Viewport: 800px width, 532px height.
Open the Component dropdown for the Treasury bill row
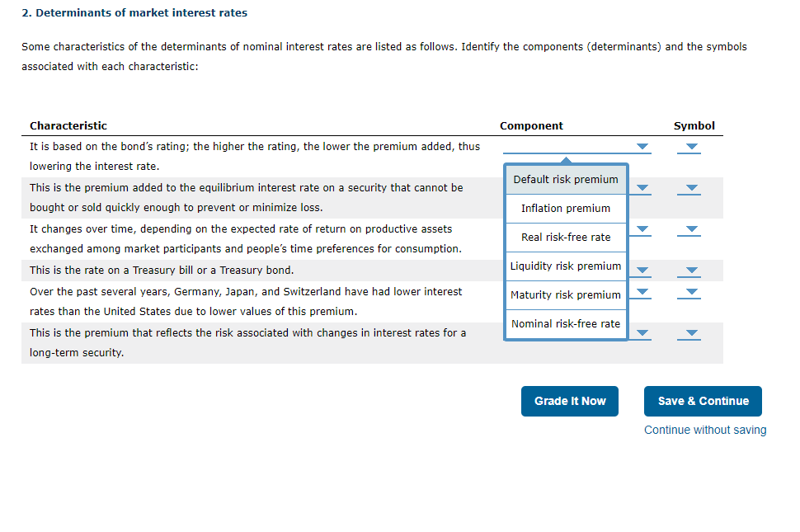coord(641,270)
